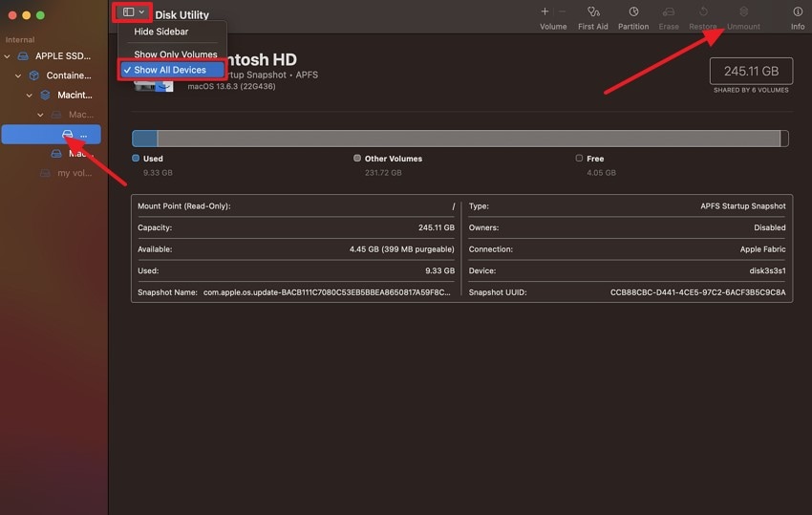Screen dimensions: 812x515
Task: Click the snapshot name 'com.apple.os.update-BACB...' value
Action: (x=327, y=292)
